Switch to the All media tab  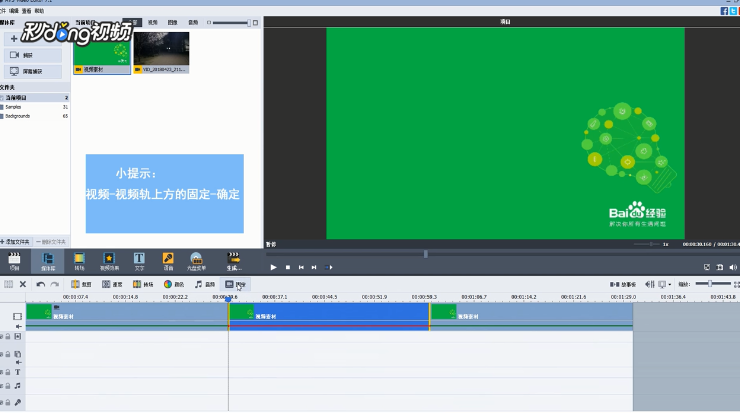coord(133,22)
